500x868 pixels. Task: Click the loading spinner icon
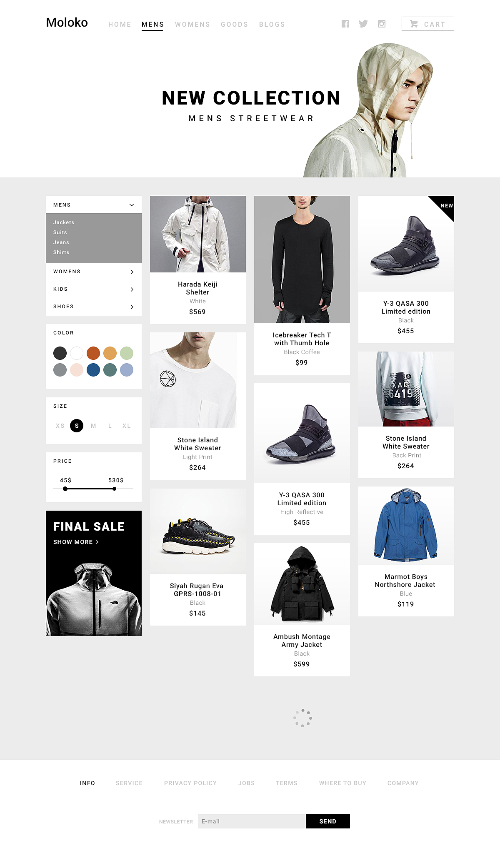pos(302,718)
